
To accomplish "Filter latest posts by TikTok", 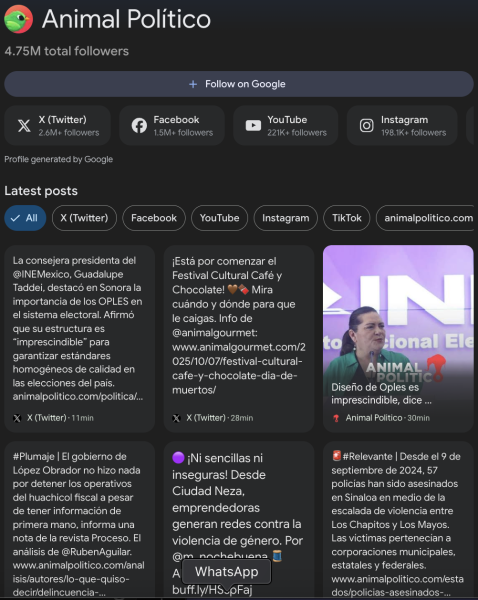I will (347, 218).
